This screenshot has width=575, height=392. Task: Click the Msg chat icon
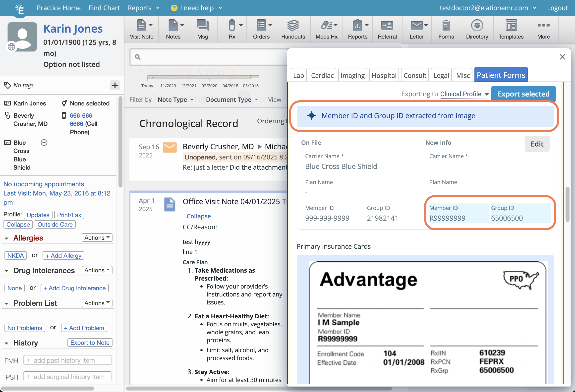tap(202, 26)
